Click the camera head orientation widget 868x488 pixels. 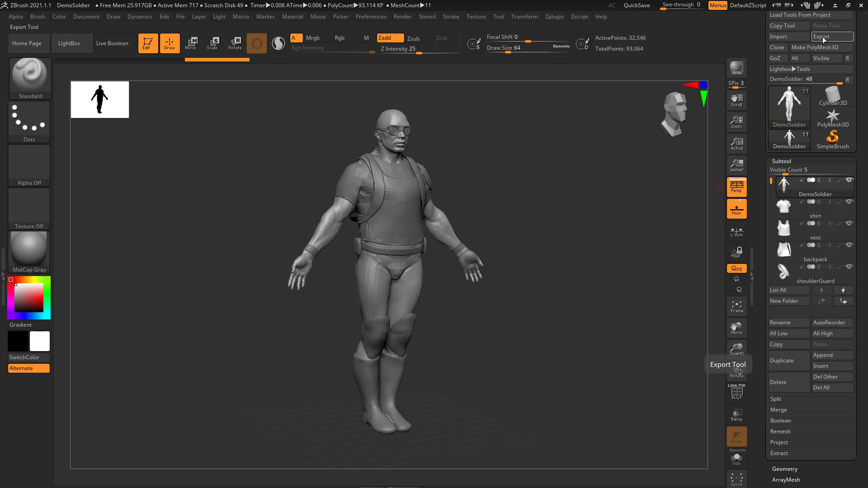[x=675, y=113]
